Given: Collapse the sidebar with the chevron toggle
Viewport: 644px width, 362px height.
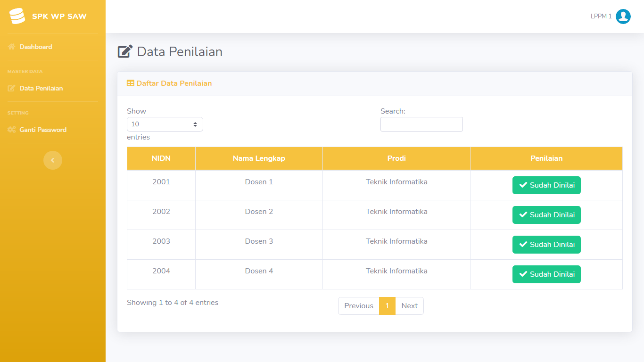Looking at the screenshot, I should point(53,160).
